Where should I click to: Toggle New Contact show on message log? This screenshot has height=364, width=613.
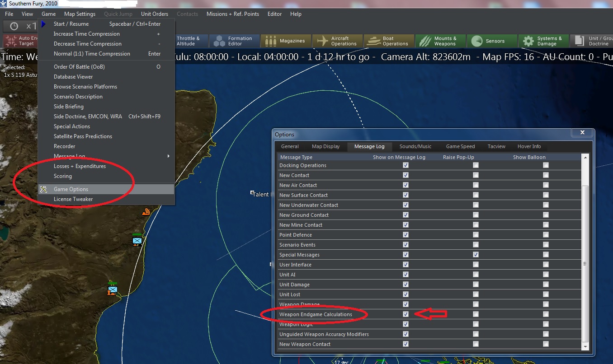pyautogui.click(x=406, y=175)
